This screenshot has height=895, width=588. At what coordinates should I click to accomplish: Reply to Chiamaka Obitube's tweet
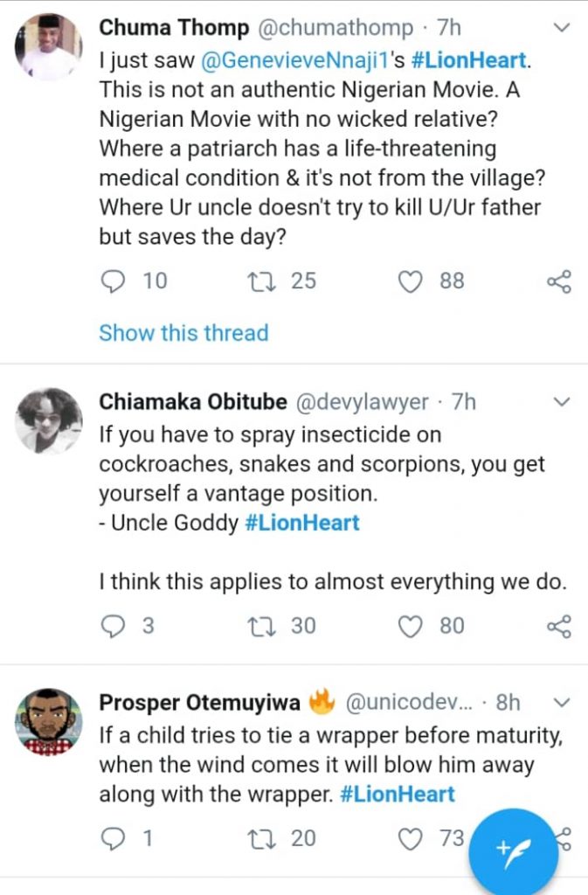click(115, 626)
